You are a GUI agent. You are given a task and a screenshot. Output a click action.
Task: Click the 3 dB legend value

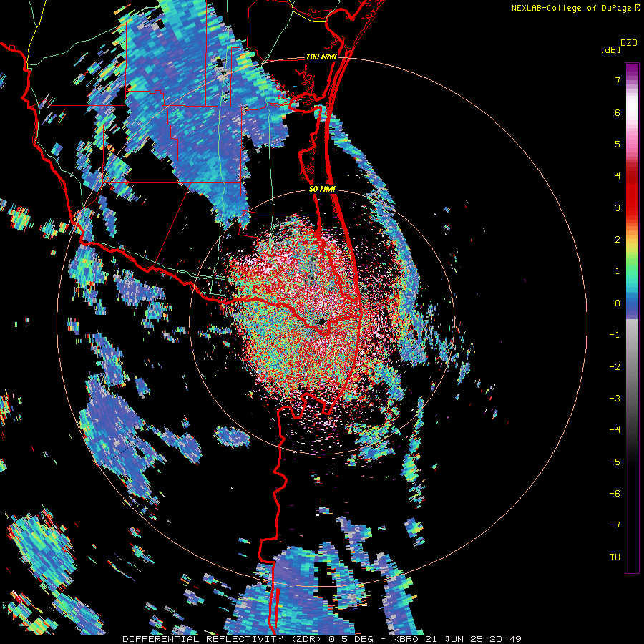618,208
